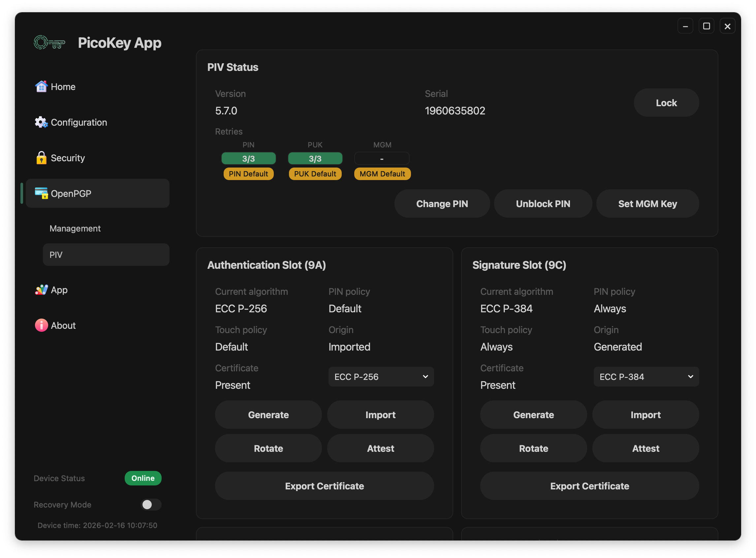Click the About info icon
The image size is (756, 558).
(41, 325)
